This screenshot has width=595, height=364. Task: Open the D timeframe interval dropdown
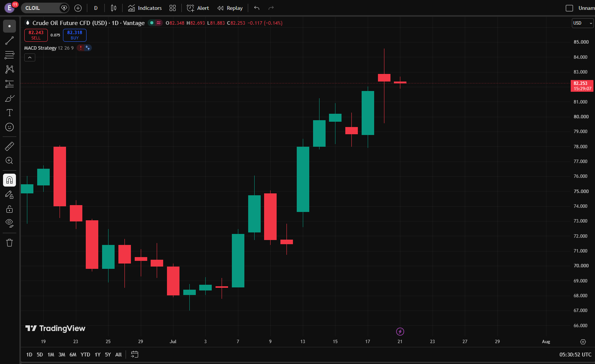(x=96, y=8)
